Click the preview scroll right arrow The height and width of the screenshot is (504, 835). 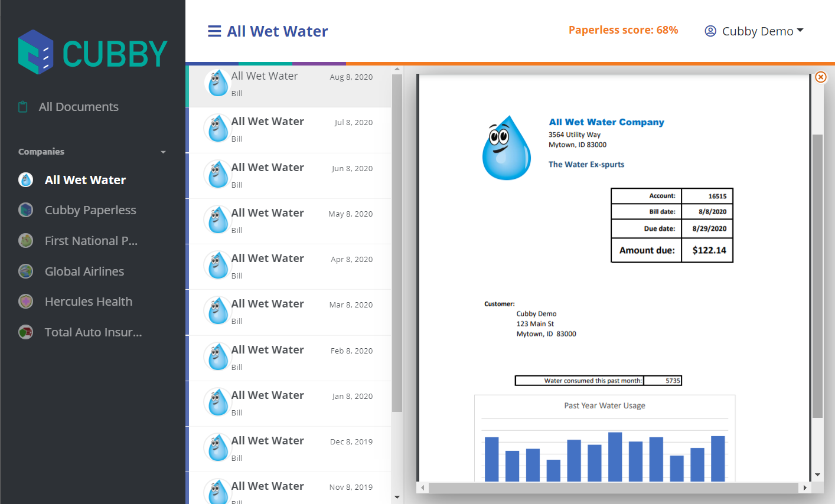tap(805, 488)
